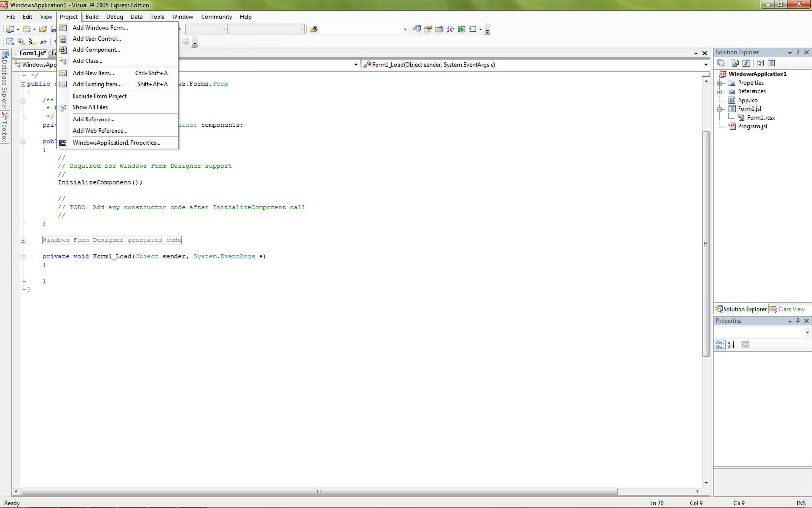Open the Properties Window toolbar icon
Screen dimensions: 812x508
pyautogui.click(x=428, y=30)
